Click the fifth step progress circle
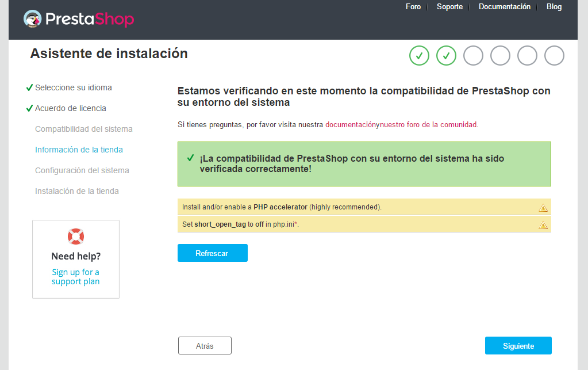Screen dimensions: 588x370 [527, 56]
